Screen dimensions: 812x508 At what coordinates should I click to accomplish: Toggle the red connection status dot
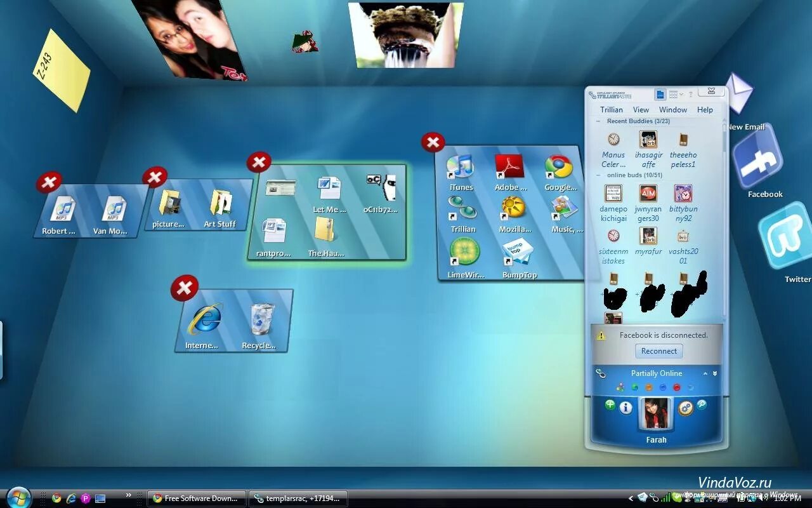click(676, 387)
